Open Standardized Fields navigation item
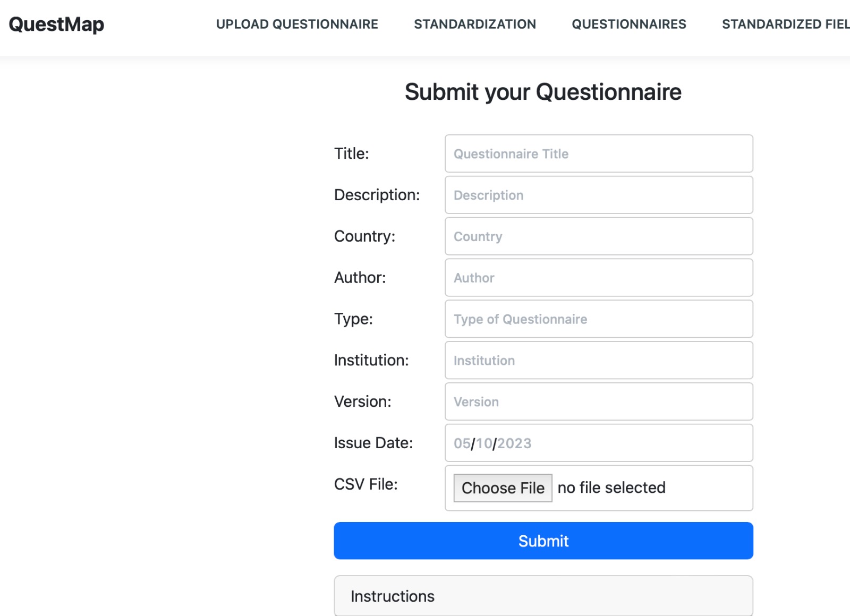 click(786, 24)
